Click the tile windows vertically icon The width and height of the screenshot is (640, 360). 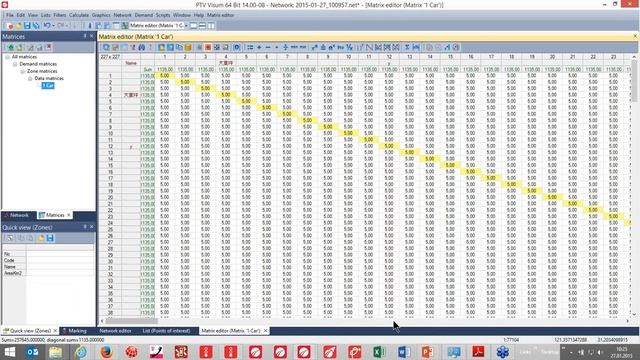pos(211,26)
